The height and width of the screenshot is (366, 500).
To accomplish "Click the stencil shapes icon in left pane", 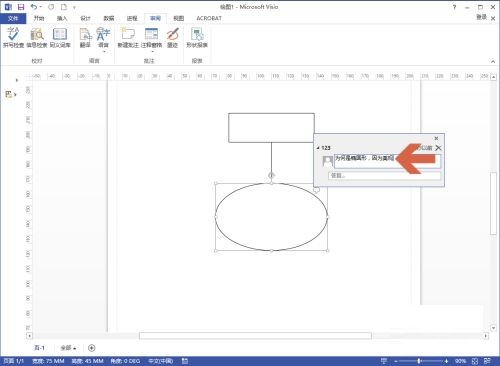I will (9, 94).
